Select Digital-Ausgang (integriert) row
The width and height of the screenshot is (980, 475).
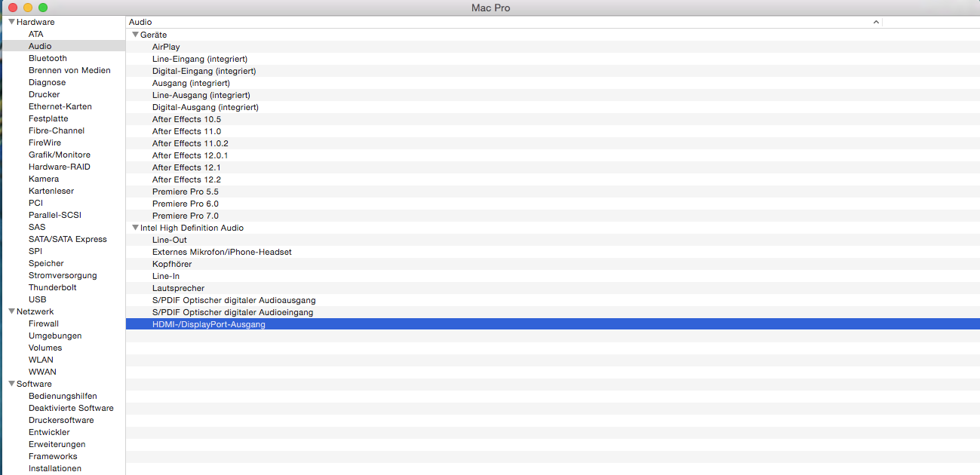coord(552,107)
